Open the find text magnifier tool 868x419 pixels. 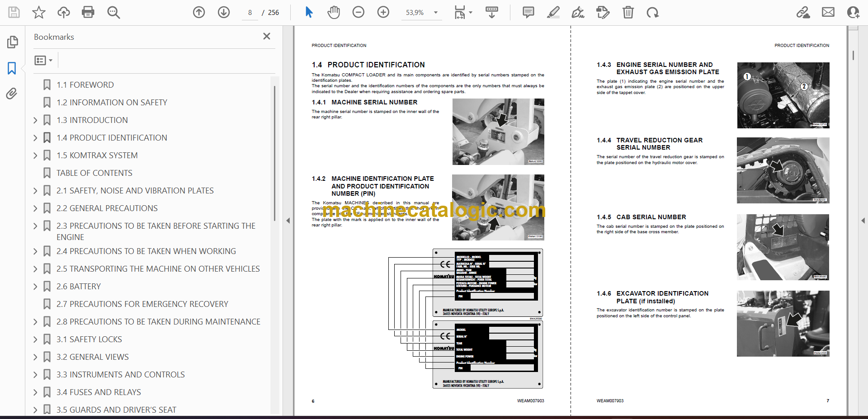pyautogui.click(x=113, y=12)
